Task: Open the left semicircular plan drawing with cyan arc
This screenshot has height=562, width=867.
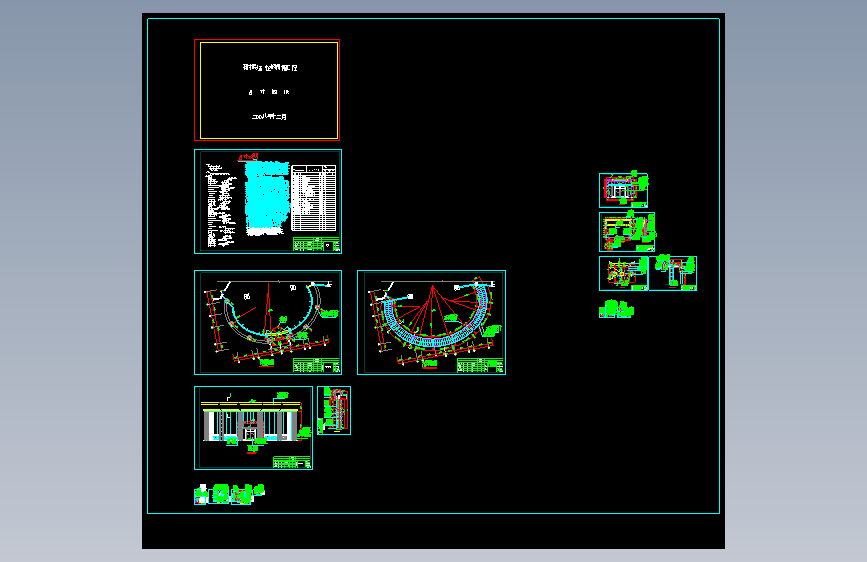Action: click(x=268, y=322)
